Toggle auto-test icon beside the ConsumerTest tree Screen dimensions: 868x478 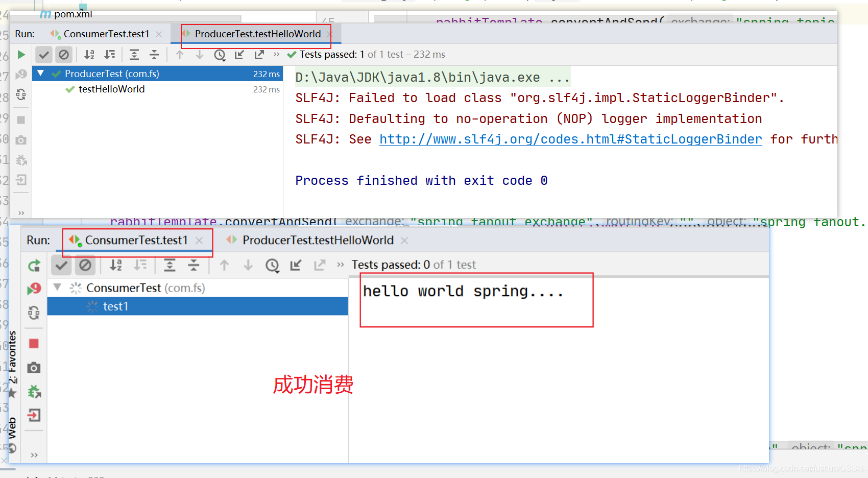point(34,313)
